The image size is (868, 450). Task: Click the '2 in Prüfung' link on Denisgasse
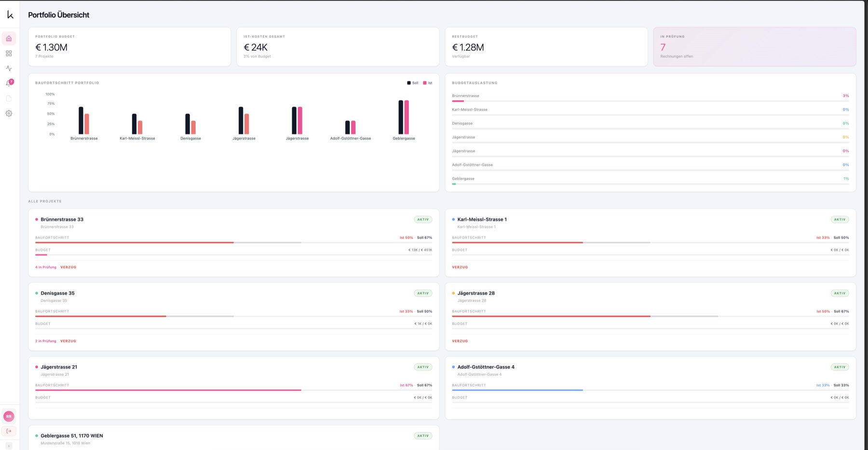(x=46, y=341)
